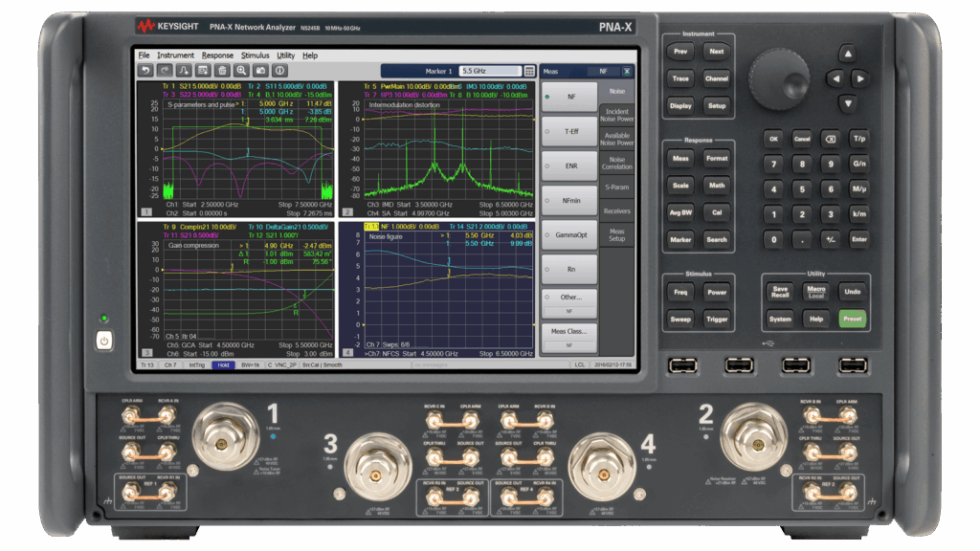Click the Macro Local hardkey
Screen dimensions: 980x551
816,292
